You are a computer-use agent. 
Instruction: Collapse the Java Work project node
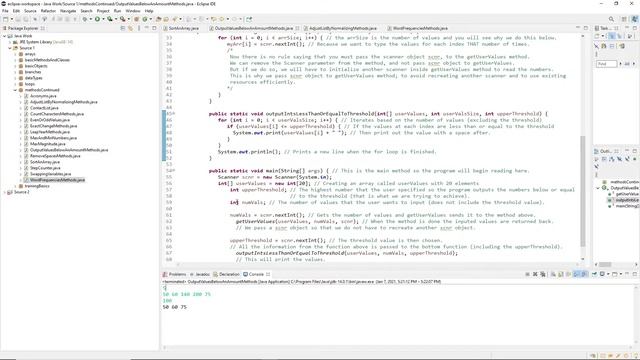4,36
